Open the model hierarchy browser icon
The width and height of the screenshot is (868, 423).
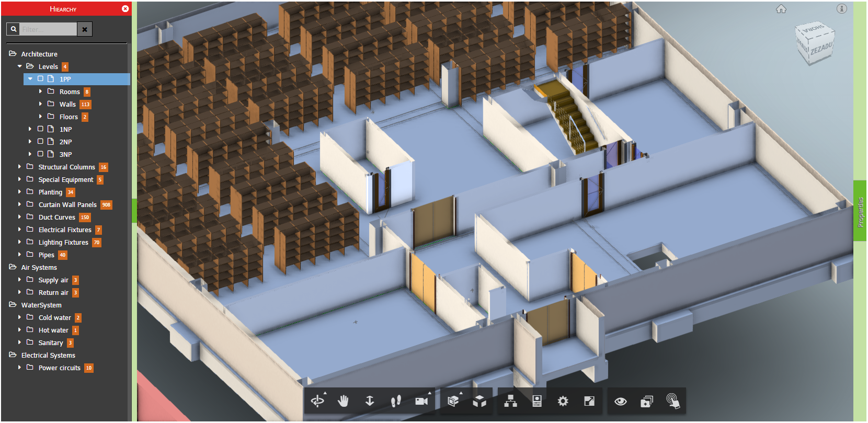coord(510,401)
